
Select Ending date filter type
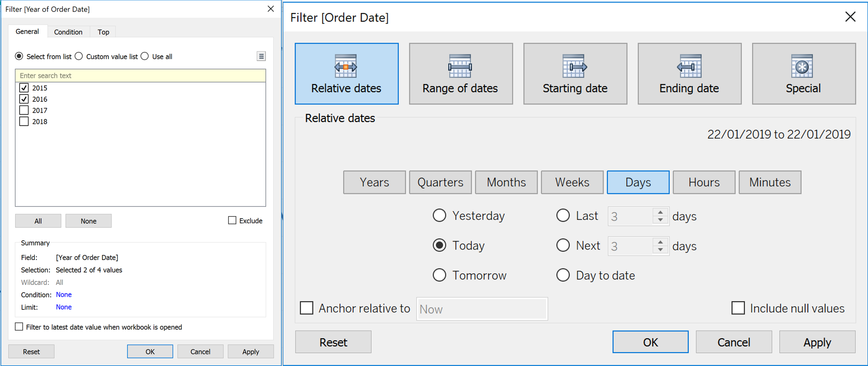click(689, 74)
